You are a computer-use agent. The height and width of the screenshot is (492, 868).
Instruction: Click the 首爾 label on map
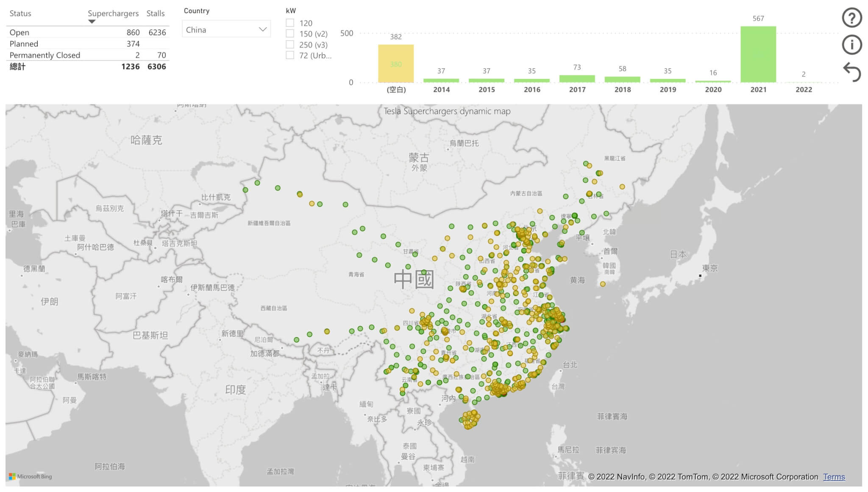[x=610, y=251]
